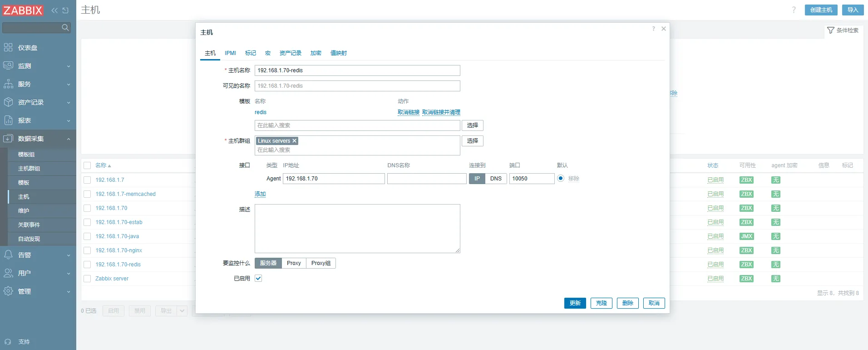Remove Linux servers tag with its X
Viewport: 868px width, 350px height.
point(294,141)
